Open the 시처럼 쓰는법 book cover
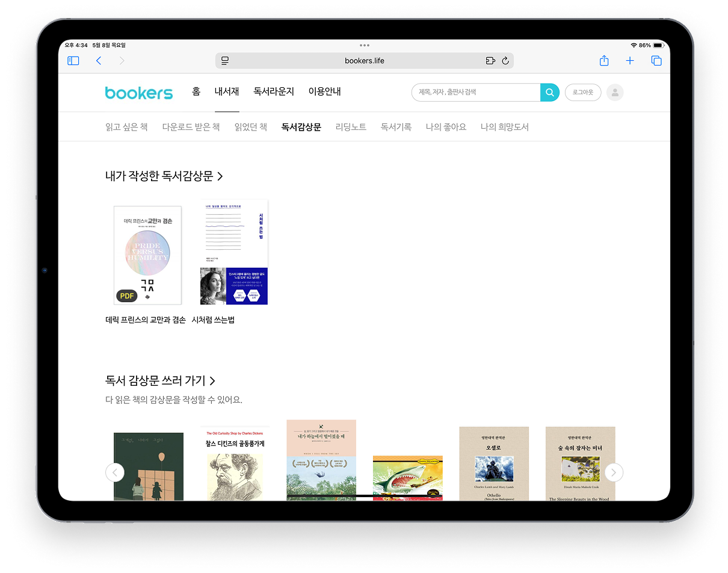Image resolution: width=728 pixels, height=573 pixels. point(234,252)
